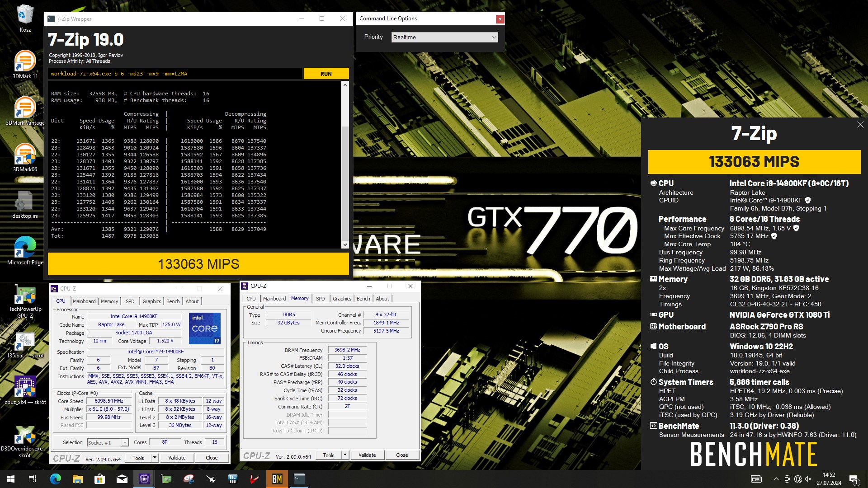This screenshot has width=868, height=488.
Task: Open Task View in the taskbar
Action: 33,479
